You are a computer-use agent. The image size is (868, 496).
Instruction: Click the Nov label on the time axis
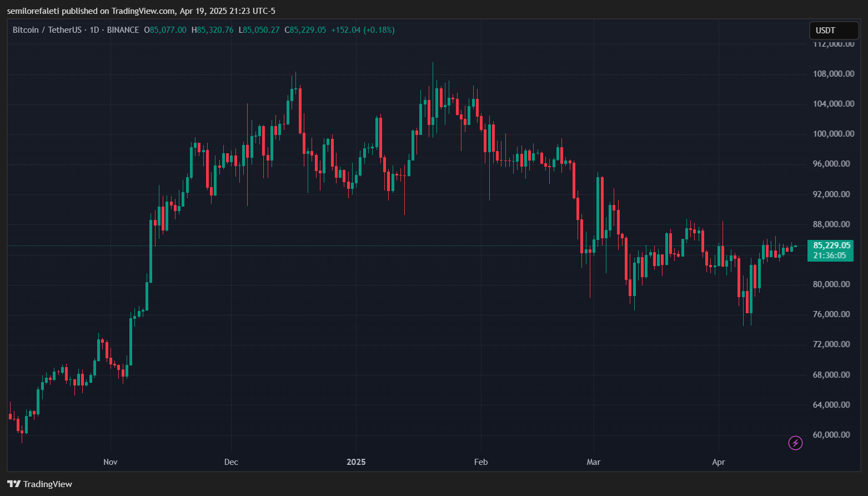(x=111, y=462)
